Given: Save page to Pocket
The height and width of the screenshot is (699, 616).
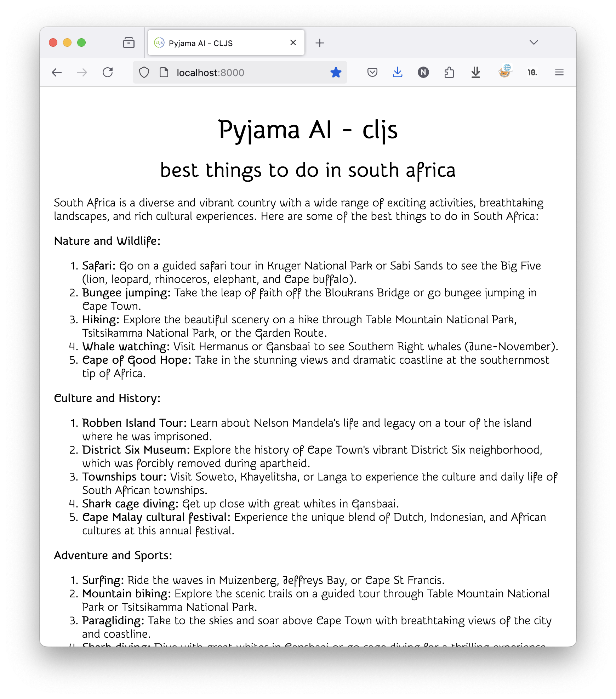Looking at the screenshot, I should coord(372,73).
